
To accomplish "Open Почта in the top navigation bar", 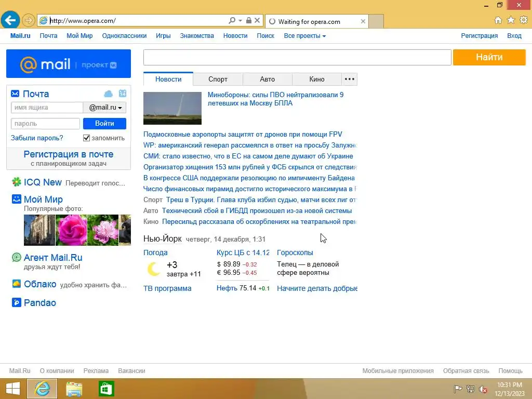I will tap(48, 36).
